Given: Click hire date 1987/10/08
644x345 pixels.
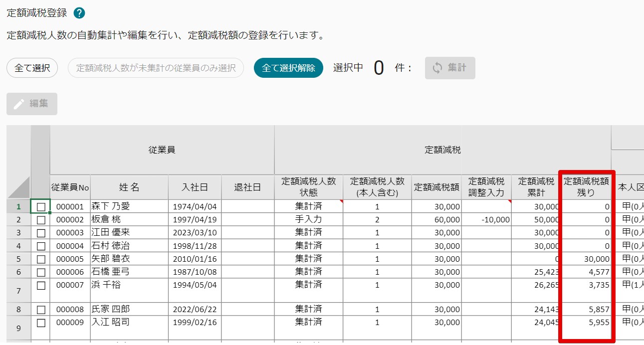Looking at the screenshot, I should (195, 272).
